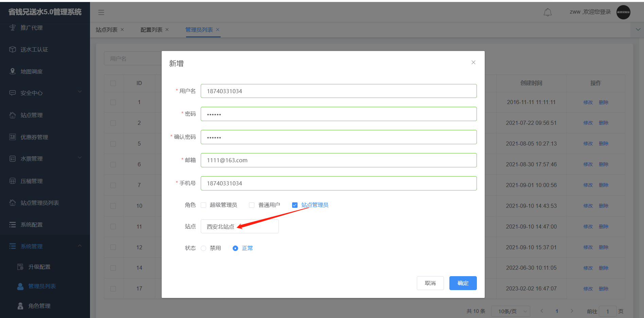Select the 禁用 status radio button
644x318 pixels.
pyautogui.click(x=203, y=248)
